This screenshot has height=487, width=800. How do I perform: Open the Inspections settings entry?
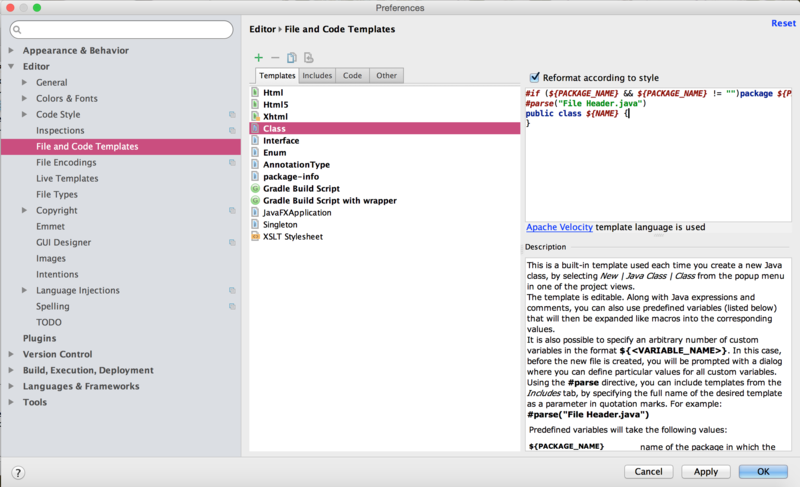[x=60, y=131]
